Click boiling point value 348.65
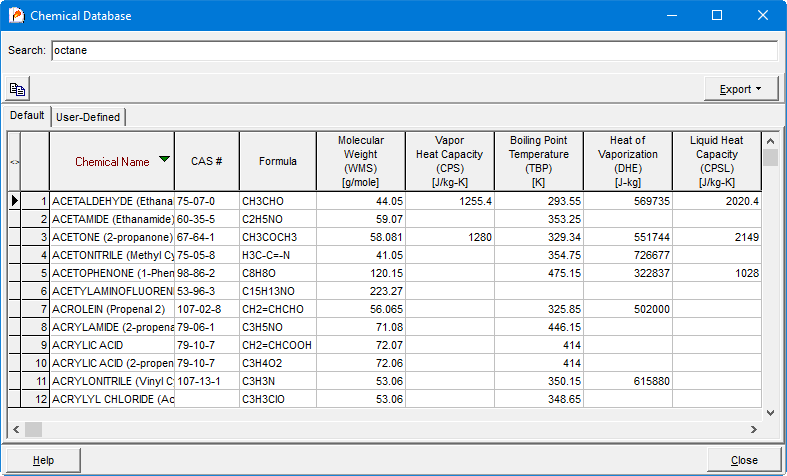 539,400
